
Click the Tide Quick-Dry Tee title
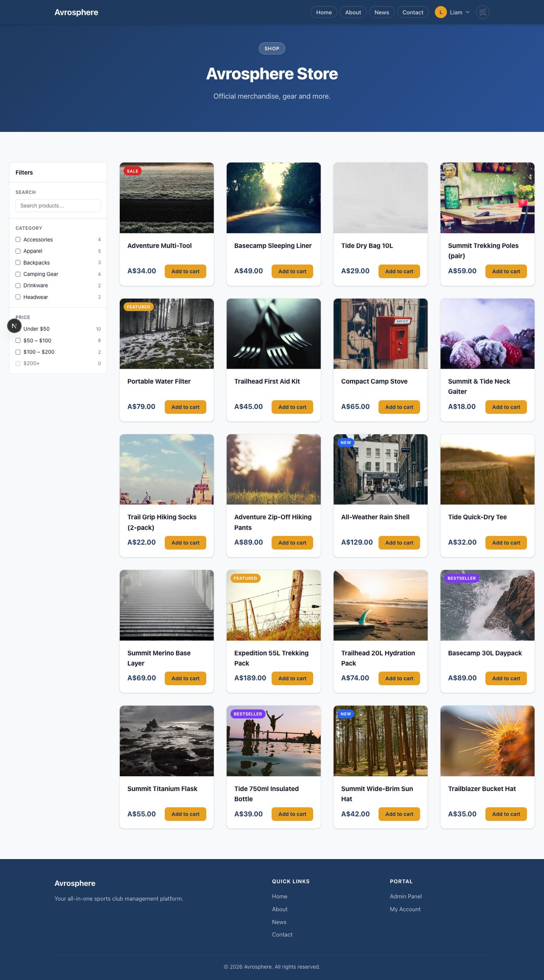pos(477,517)
